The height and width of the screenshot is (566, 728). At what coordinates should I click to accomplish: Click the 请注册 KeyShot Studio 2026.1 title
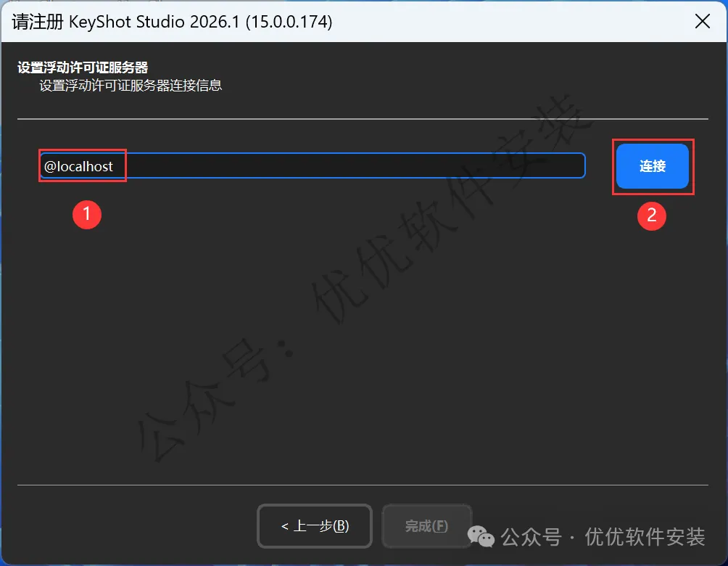pyautogui.click(x=172, y=22)
